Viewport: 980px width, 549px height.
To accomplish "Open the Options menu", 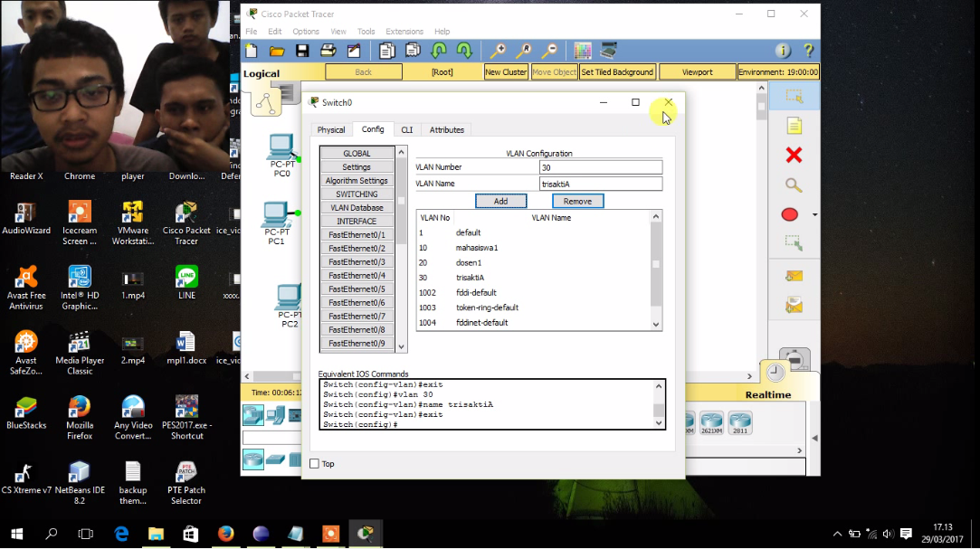I will (306, 32).
